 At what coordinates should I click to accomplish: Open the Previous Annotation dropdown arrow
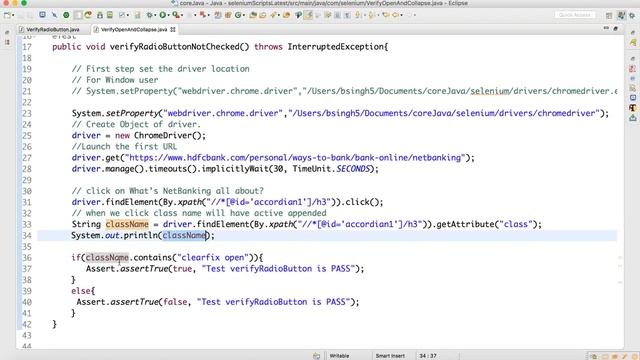point(378,15)
